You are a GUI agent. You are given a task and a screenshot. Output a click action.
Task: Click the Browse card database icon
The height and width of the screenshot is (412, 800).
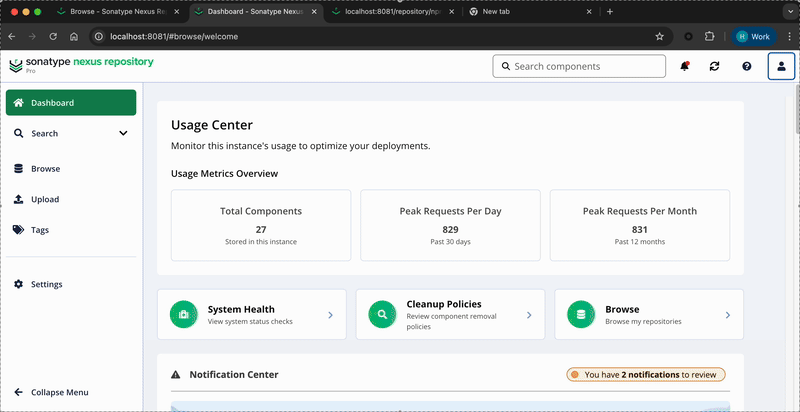pos(581,315)
